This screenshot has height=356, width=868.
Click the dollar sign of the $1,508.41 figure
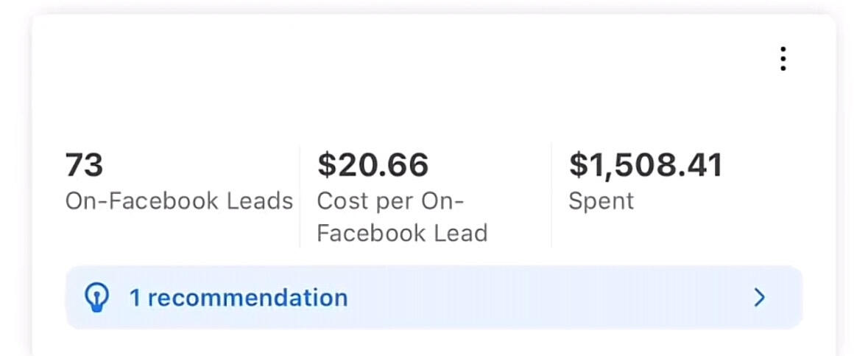578,165
